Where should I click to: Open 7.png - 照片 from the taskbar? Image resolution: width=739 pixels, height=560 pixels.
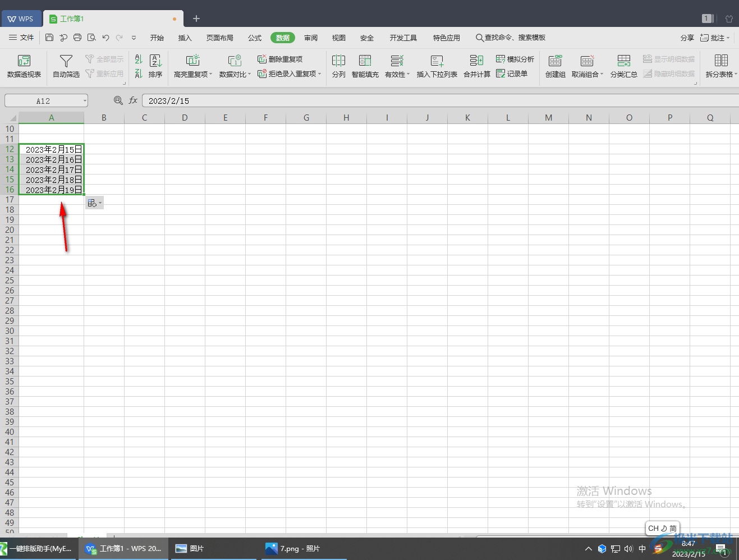(x=303, y=549)
